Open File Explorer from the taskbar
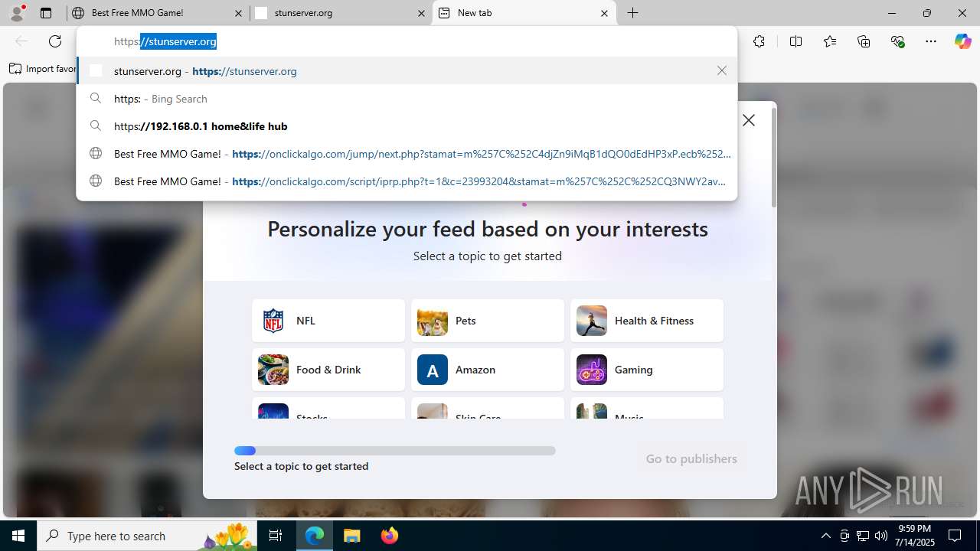Viewport: 980px width, 551px height. tap(351, 536)
